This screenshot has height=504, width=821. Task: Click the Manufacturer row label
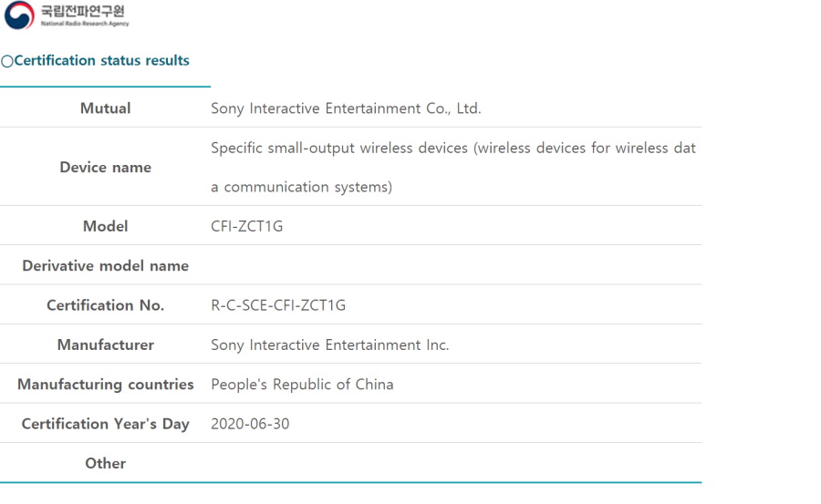click(105, 345)
